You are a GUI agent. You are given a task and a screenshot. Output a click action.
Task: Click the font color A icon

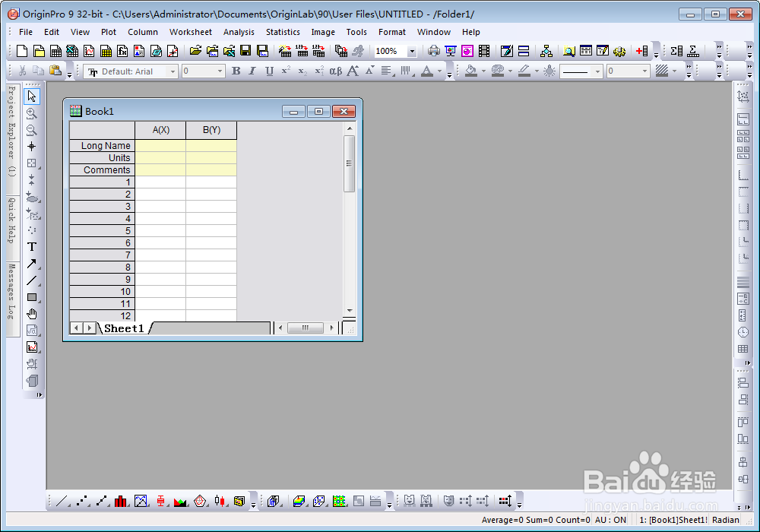pyautogui.click(x=427, y=71)
